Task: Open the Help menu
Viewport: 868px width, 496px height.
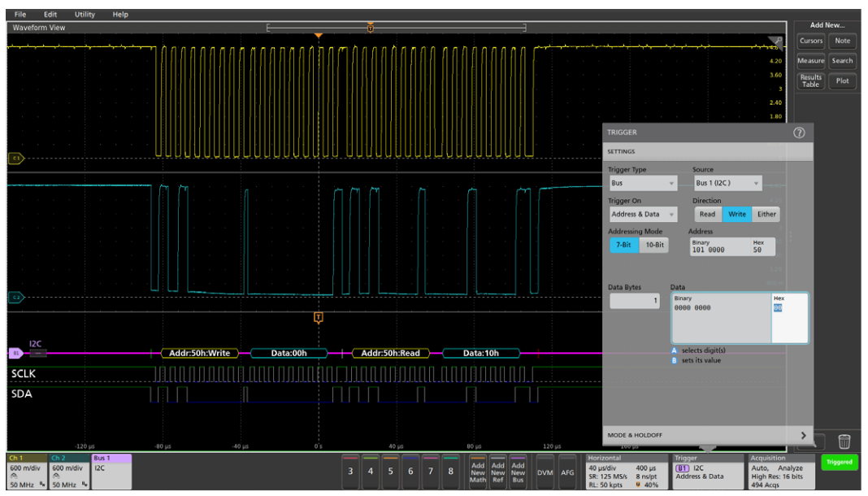Action: (x=120, y=14)
